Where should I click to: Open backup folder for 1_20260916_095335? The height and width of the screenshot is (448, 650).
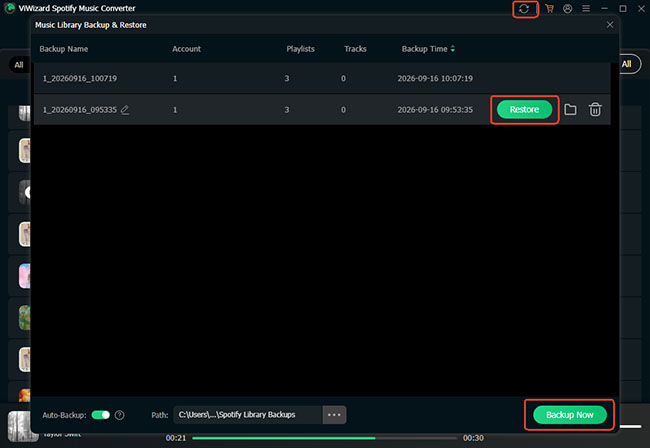coord(570,109)
